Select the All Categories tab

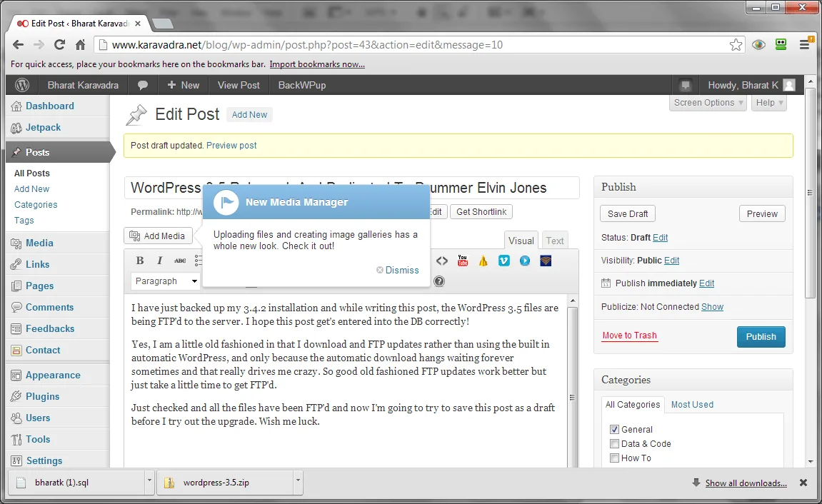tap(632, 405)
